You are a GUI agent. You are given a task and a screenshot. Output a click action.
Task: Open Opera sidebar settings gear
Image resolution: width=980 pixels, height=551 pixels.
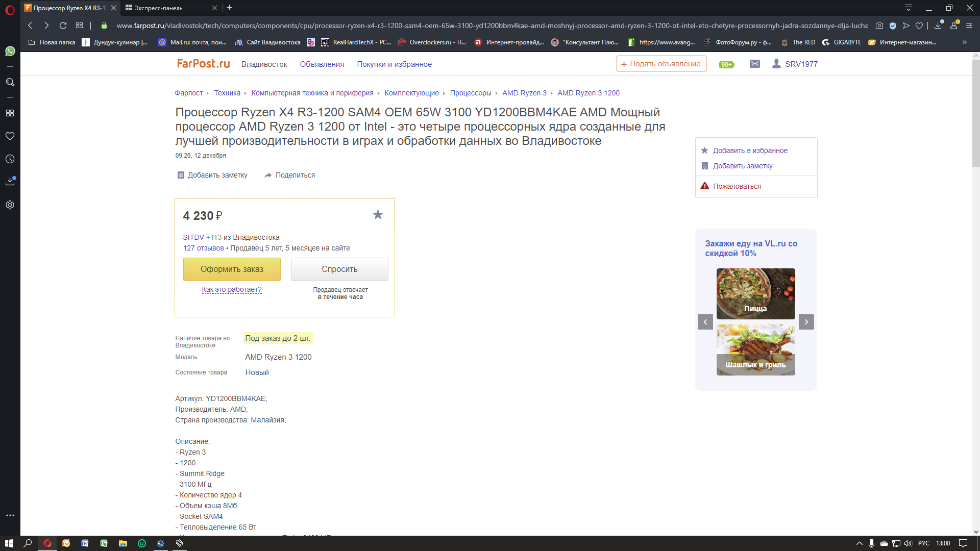[x=10, y=205]
